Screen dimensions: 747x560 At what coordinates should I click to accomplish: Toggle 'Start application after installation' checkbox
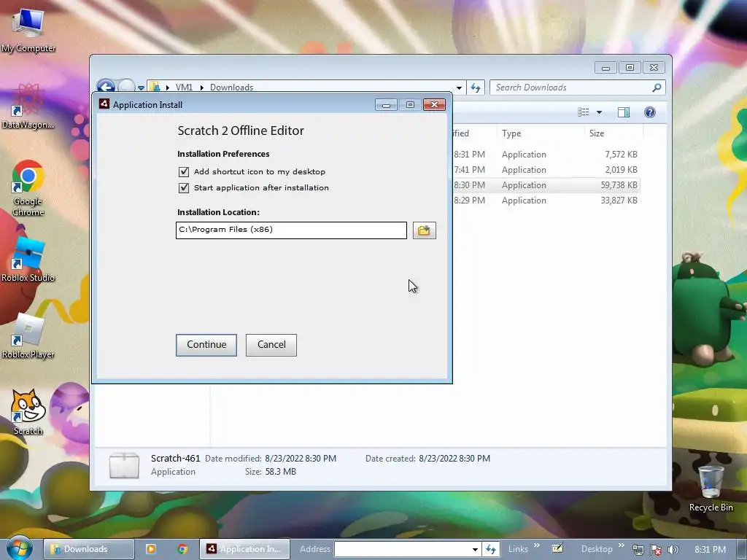[x=184, y=188]
